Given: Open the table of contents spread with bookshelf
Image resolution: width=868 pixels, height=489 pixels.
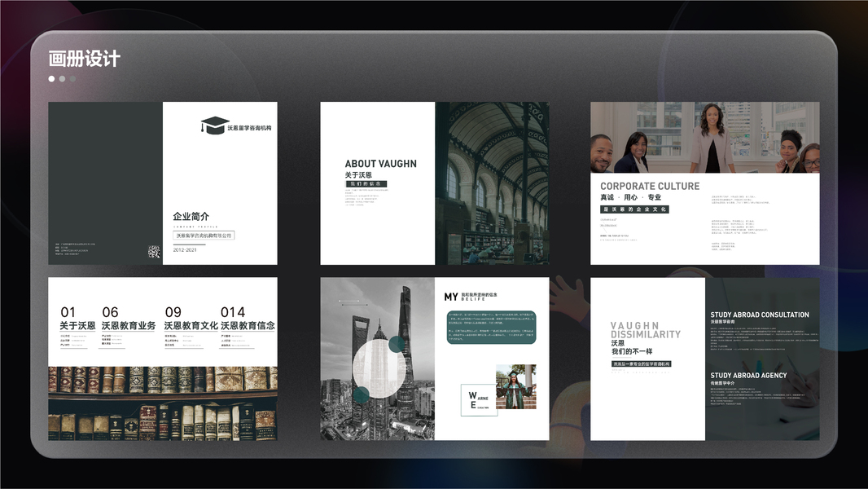Looking at the screenshot, I should (163, 359).
